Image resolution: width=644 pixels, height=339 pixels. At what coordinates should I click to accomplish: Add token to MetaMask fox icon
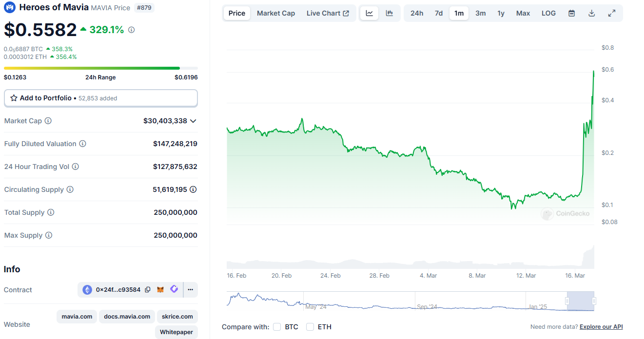160,290
